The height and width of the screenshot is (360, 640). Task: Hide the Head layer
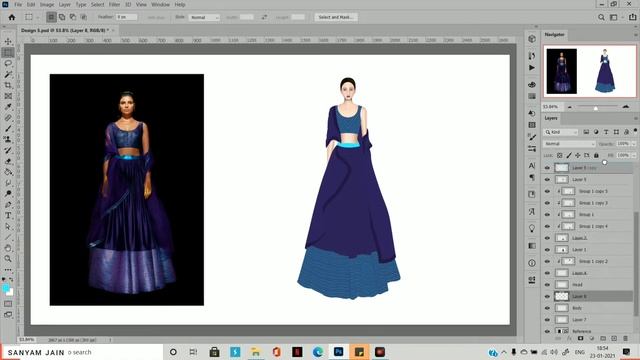point(547,284)
